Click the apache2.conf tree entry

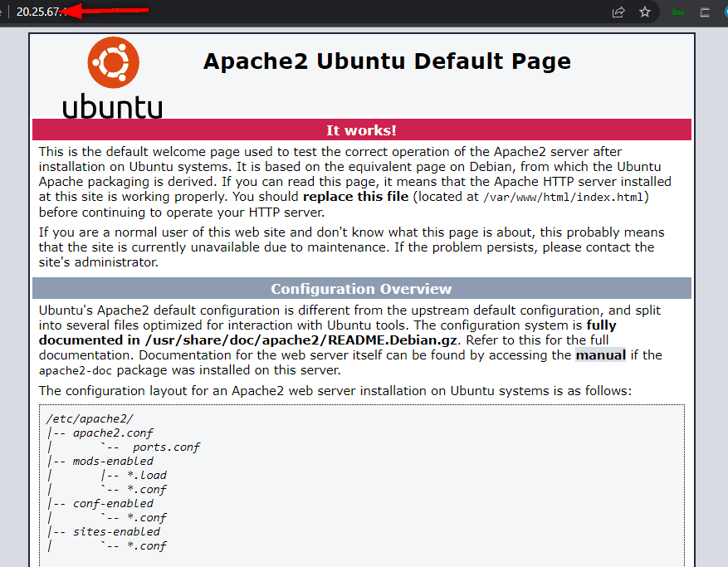click(x=113, y=433)
